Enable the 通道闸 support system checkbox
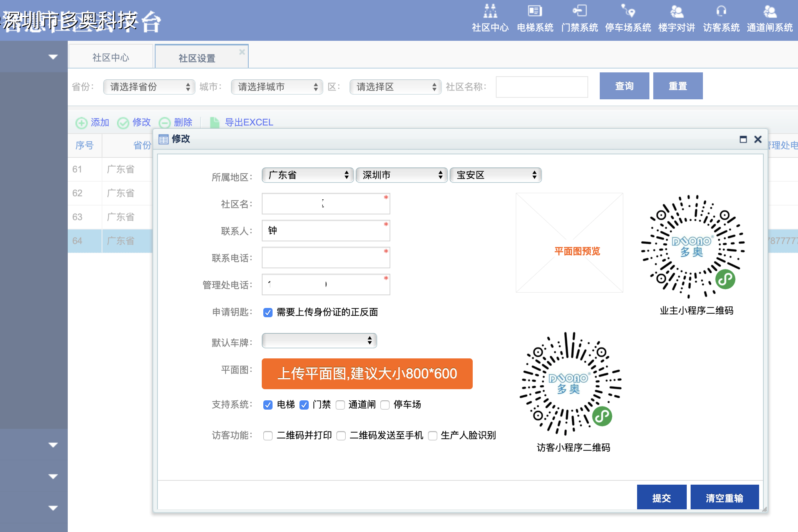This screenshot has width=798, height=532. click(340, 405)
